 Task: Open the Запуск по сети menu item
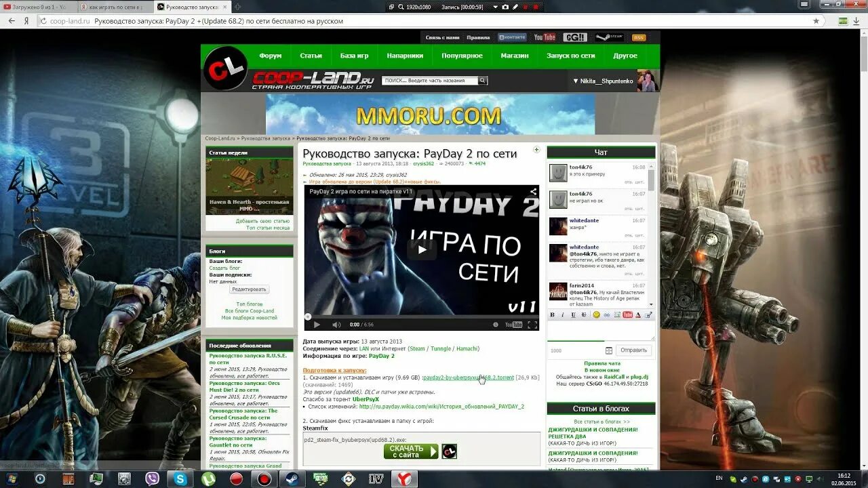tap(570, 56)
